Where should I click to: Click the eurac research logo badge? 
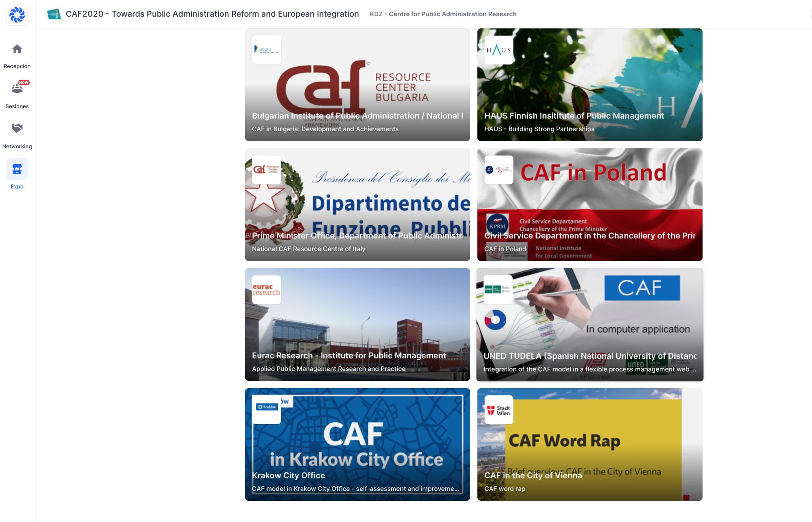click(x=267, y=290)
